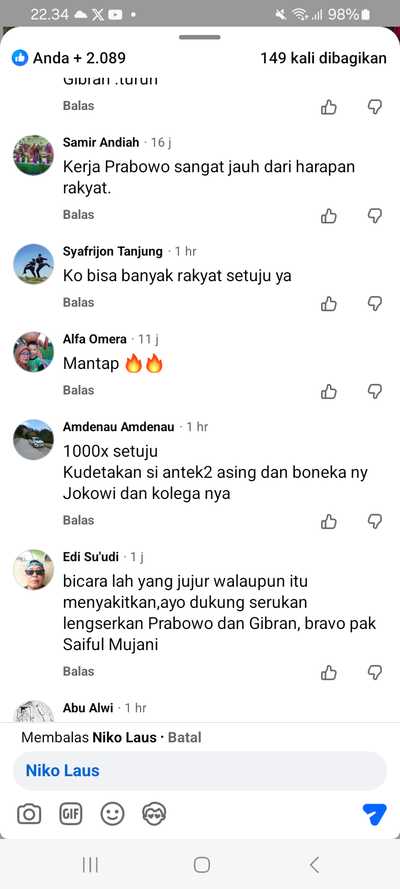Tap thumbs up on Syafrijon Tanjung's comment
Viewport: 400px width, 889px height.
coord(329,304)
